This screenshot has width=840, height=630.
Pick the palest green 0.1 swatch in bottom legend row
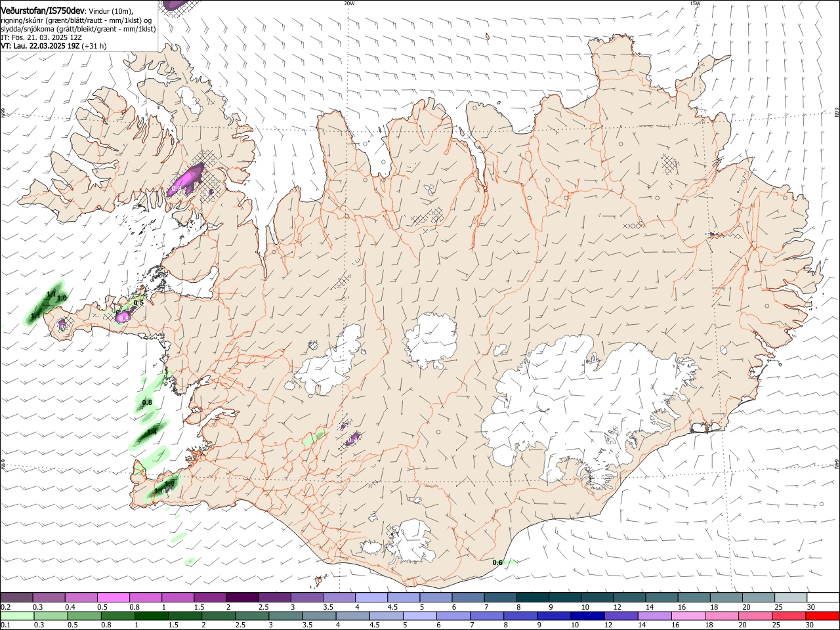click(17, 616)
